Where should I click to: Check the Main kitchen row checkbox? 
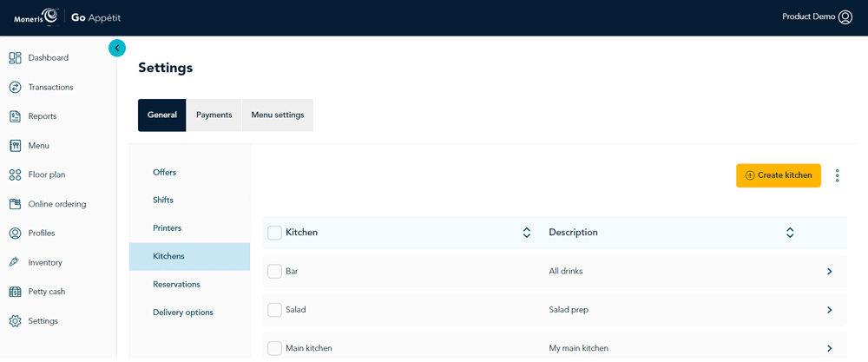pyautogui.click(x=274, y=349)
